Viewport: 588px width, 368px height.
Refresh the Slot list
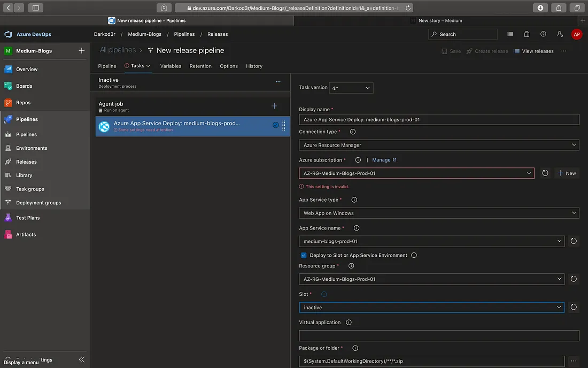click(574, 307)
